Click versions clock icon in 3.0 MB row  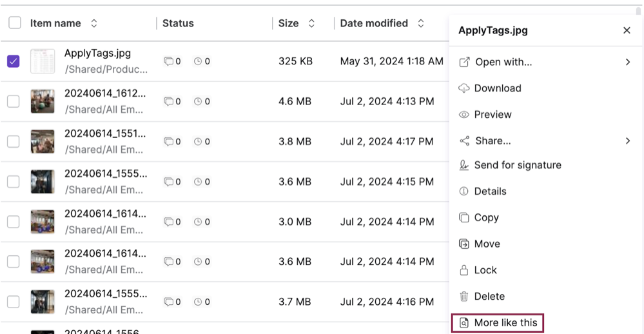pos(198,222)
